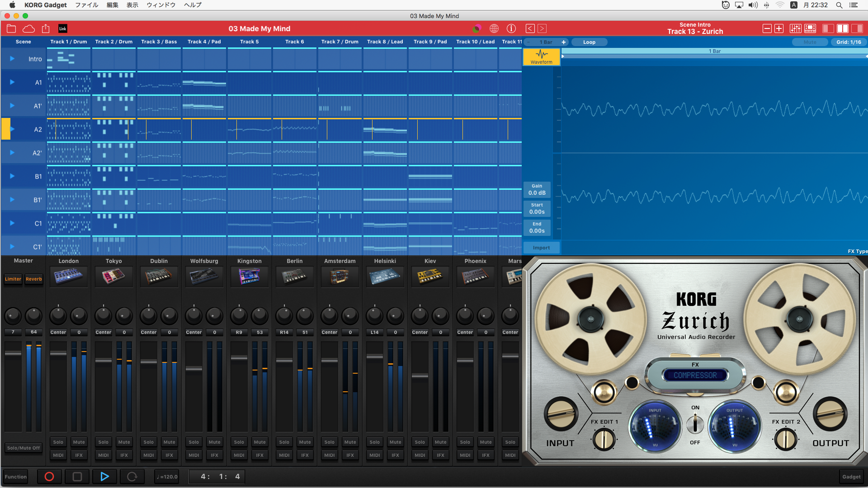
Task: Click the master volume fader
Action: coord(13,353)
